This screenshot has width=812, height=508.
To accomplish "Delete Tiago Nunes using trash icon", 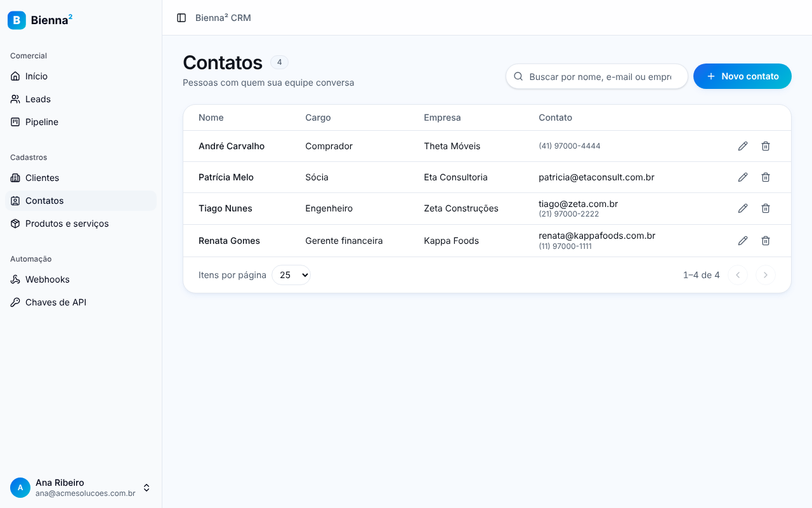I will pos(766,208).
